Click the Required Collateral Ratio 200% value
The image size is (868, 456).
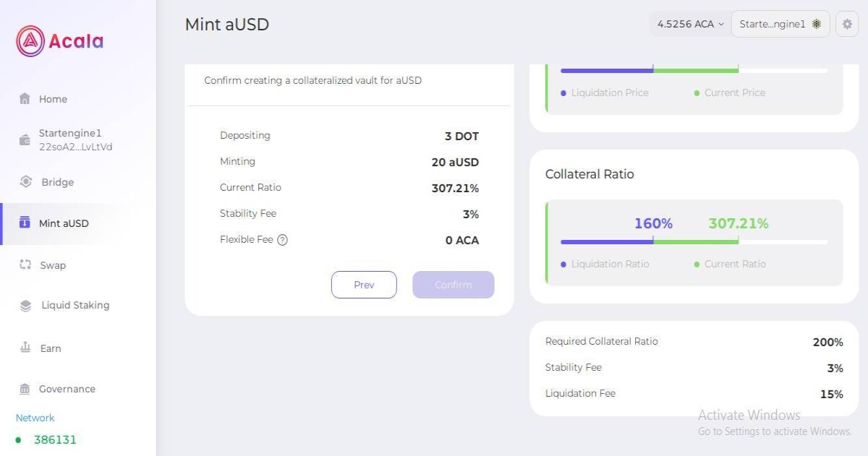(827, 342)
